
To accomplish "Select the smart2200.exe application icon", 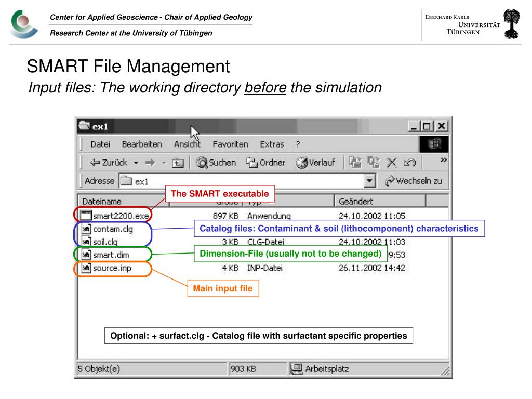I will [x=86, y=215].
